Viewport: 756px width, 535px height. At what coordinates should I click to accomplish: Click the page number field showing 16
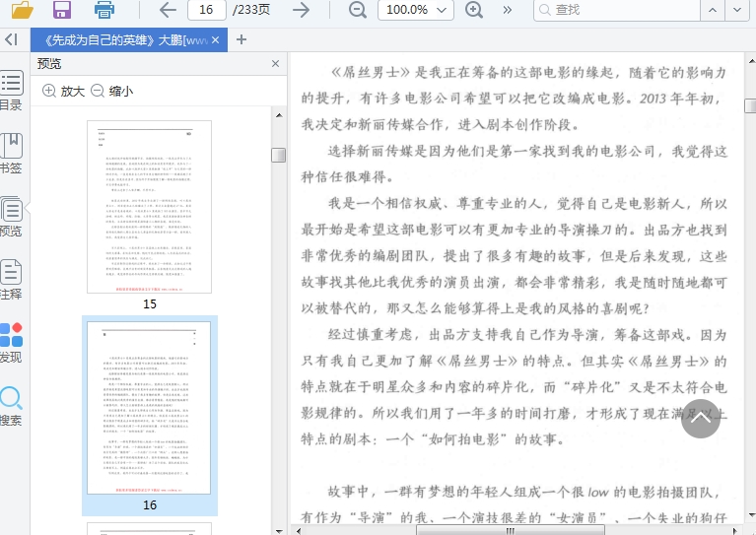(206, 10)
